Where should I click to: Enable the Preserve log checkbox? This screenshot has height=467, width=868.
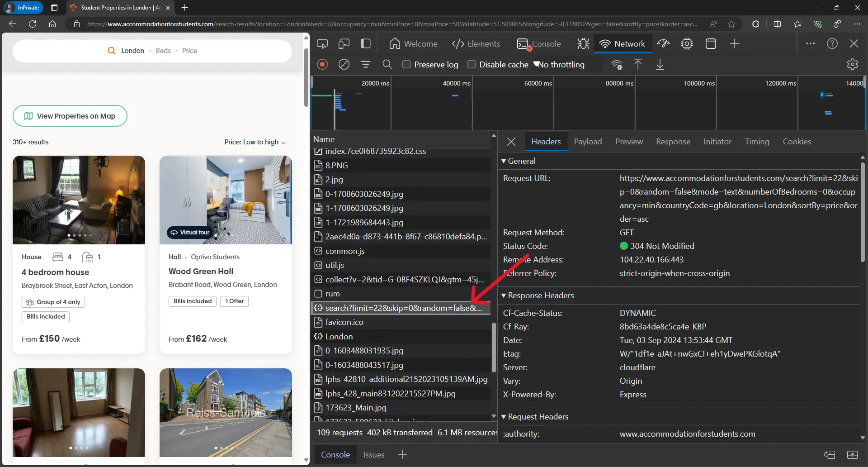pos(406,64)
